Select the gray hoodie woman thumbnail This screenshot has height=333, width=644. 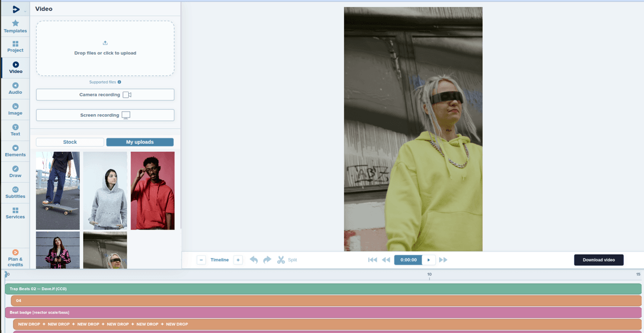pyautogui.click(x=105, y=190)
